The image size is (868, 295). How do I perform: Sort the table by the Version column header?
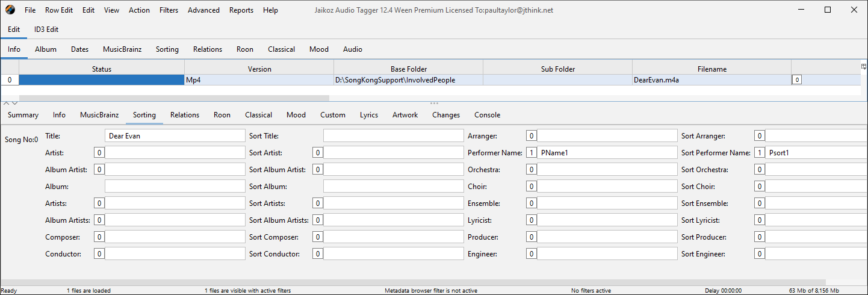[259, 69]
